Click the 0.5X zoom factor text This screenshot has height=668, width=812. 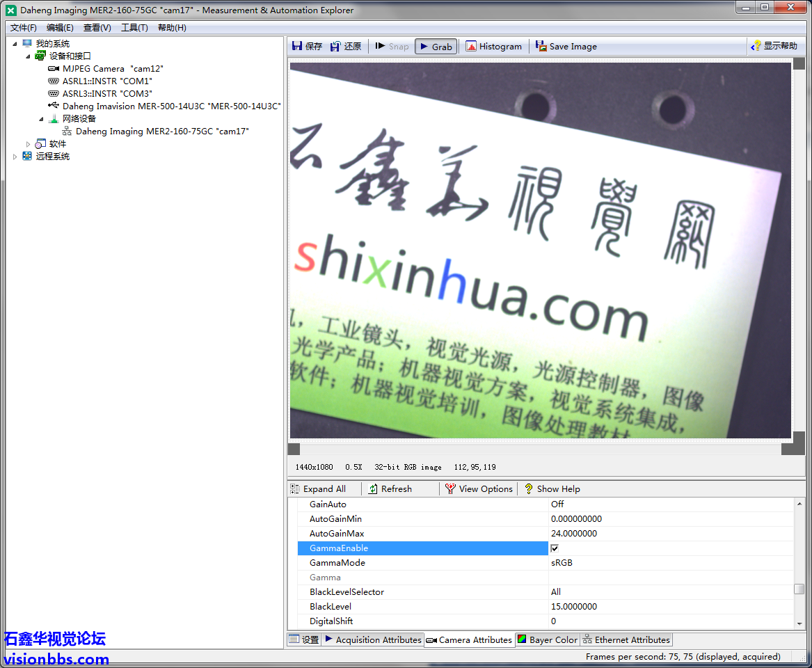click(x=353, y=467)
